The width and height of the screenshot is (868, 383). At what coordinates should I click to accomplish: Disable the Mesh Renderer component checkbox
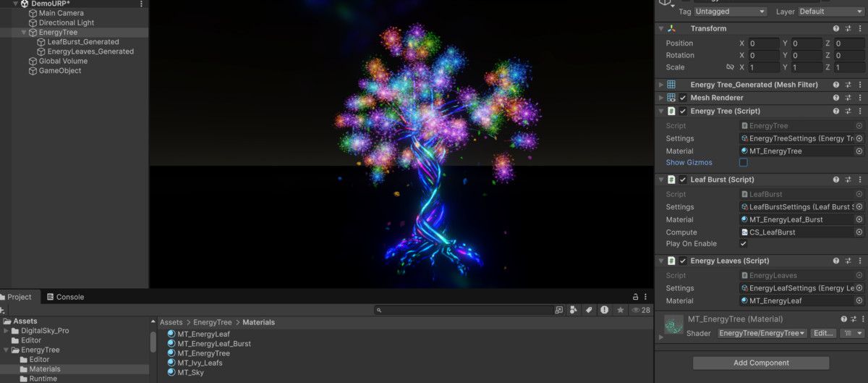683,98
